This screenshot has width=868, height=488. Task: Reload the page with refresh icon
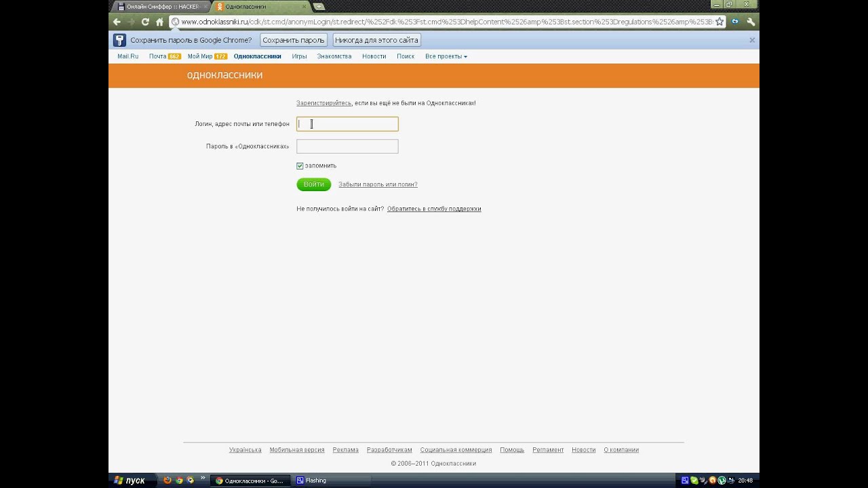pos(145,22)
